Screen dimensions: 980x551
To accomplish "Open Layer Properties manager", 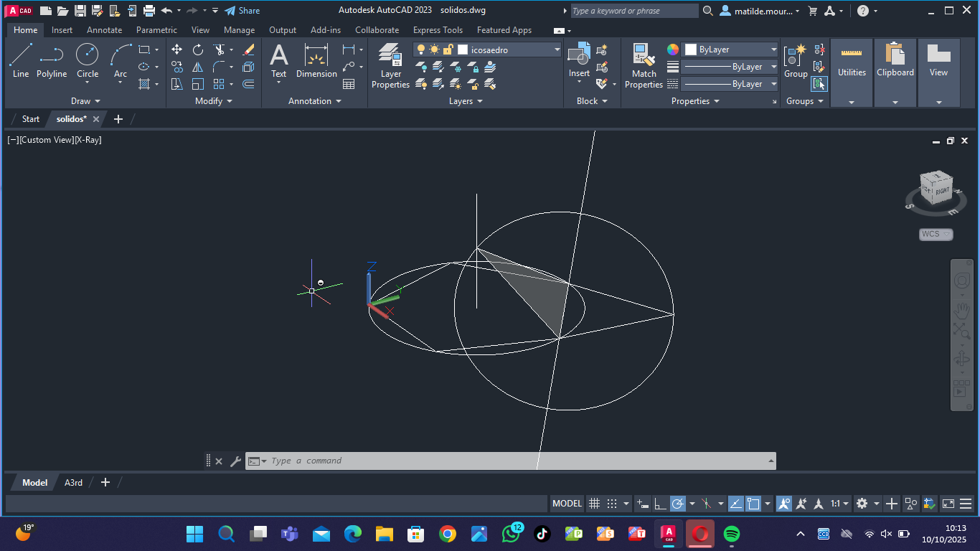I will (390, 66).
